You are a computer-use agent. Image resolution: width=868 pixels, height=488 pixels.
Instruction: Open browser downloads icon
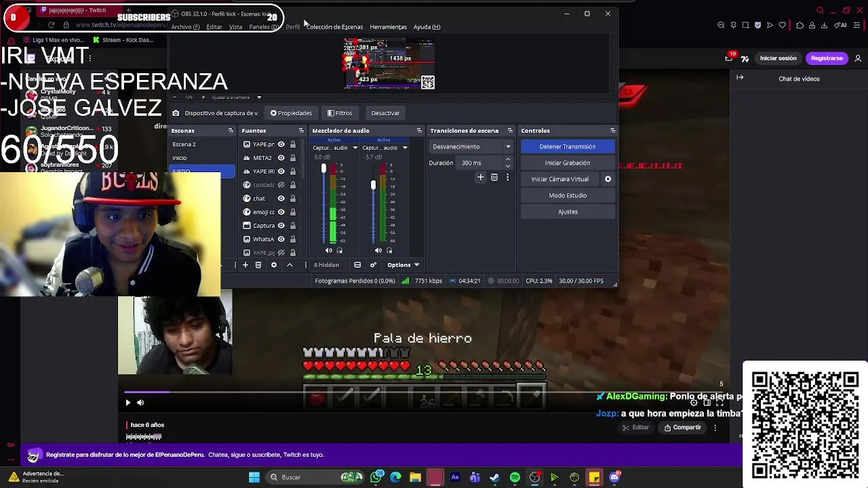pos(824,26)
